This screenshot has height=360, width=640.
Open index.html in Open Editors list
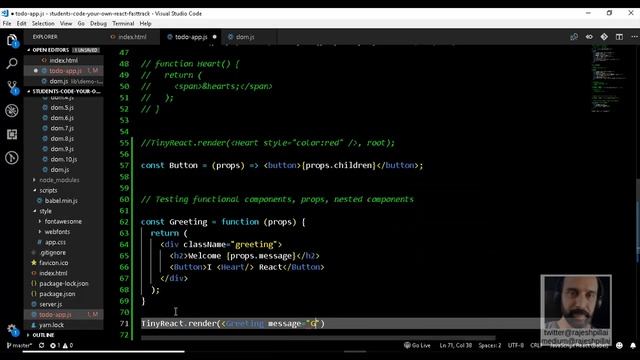coord(64,60)
